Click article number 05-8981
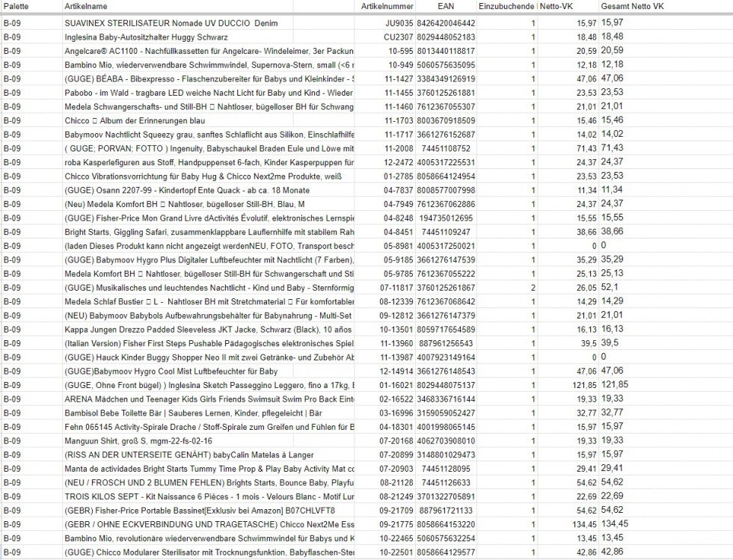Screen dimensions: 733x560 pyautogui.click(x=398, y=246)
